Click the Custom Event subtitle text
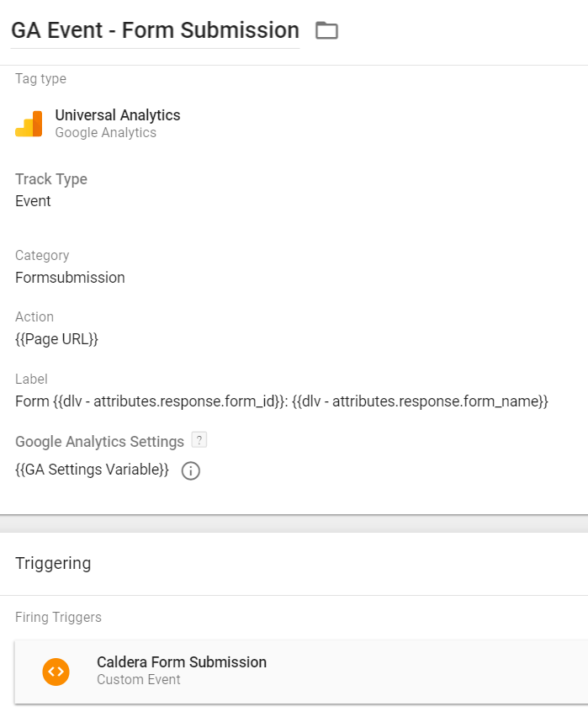This screenshot has width=588, height=717. pyautogui.click(x=139, y=679)
